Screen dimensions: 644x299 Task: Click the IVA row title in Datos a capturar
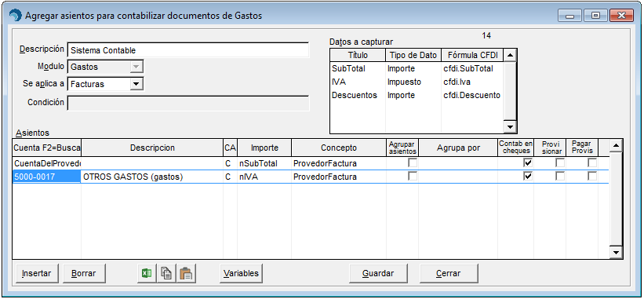coord(358,82)
